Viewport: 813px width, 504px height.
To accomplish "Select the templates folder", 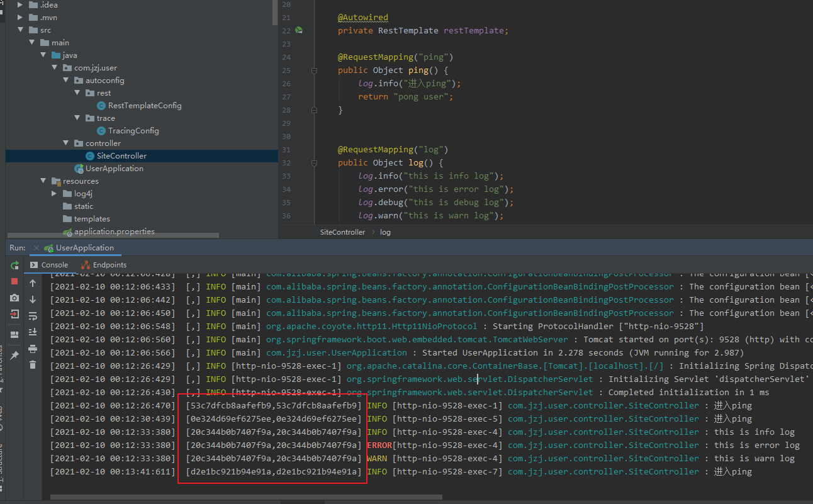I will pyautogui.click(x=92, y=219).
